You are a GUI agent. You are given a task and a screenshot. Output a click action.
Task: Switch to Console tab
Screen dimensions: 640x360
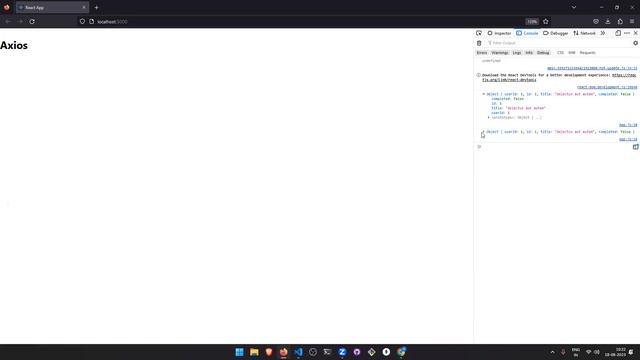527,33
